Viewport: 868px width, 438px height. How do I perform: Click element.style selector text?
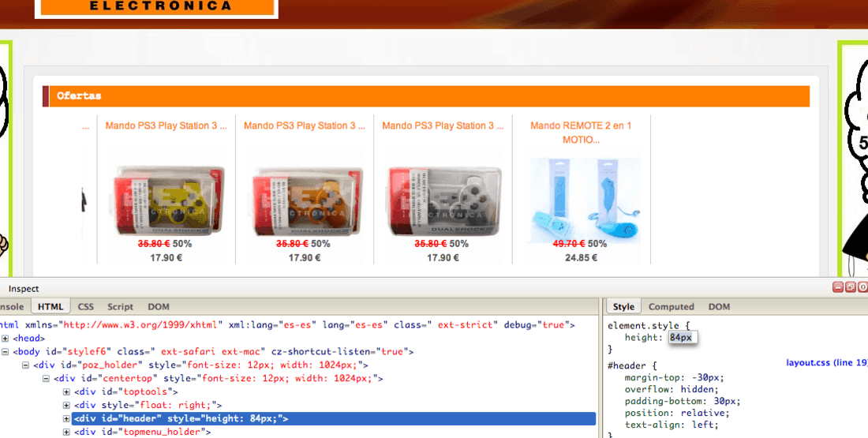[643, 326]
